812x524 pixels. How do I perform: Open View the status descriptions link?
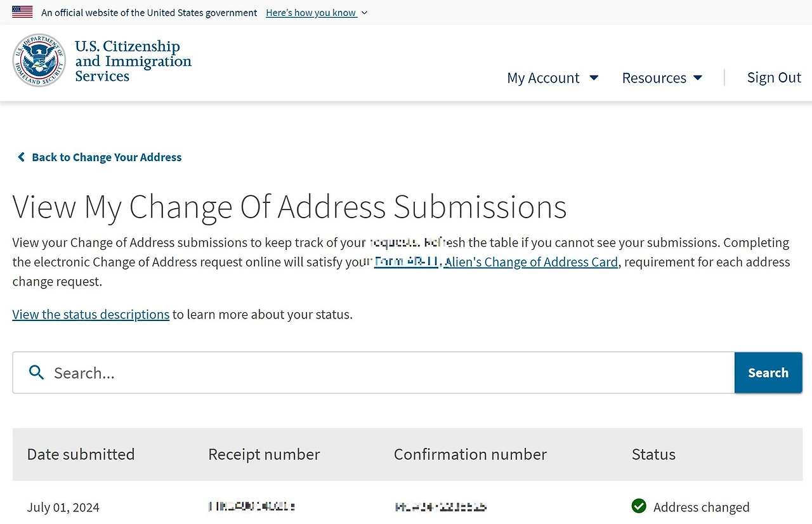click(91, 314)
